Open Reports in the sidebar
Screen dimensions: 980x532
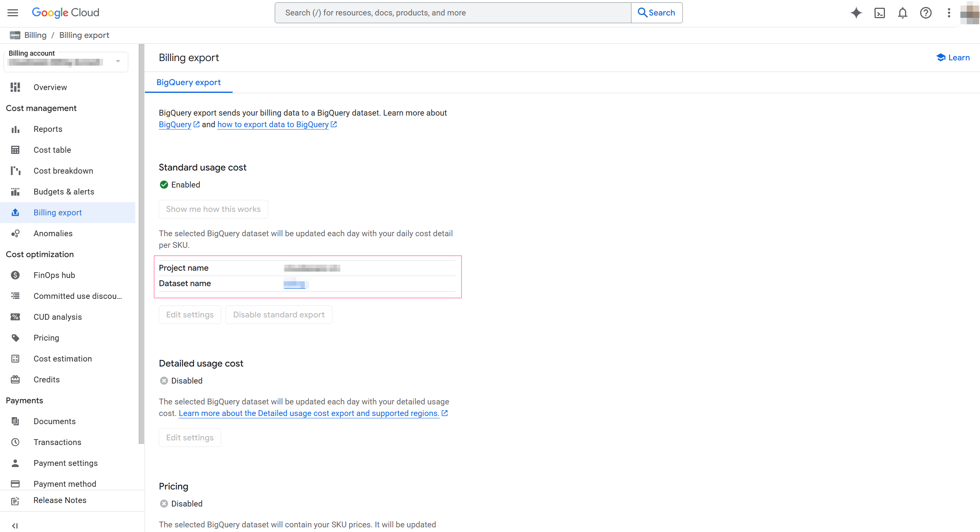48,129
